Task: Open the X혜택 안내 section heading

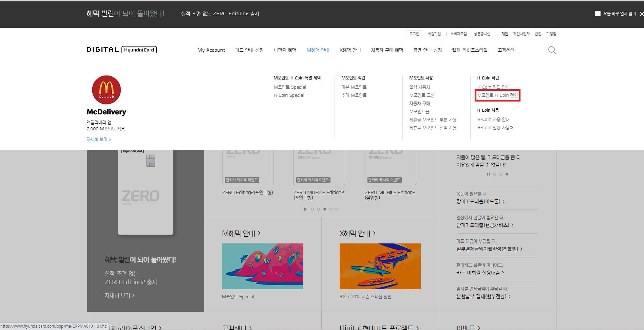Action: 358,233
